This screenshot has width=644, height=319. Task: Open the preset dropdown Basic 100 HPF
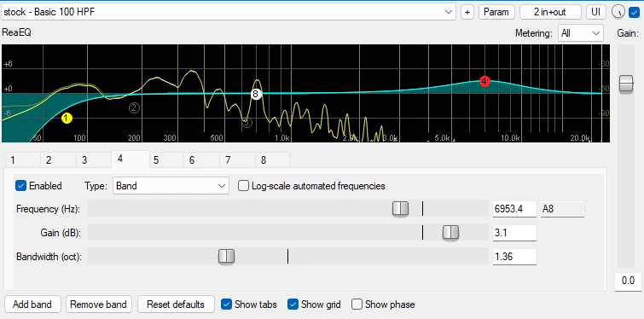coord(229,12)
